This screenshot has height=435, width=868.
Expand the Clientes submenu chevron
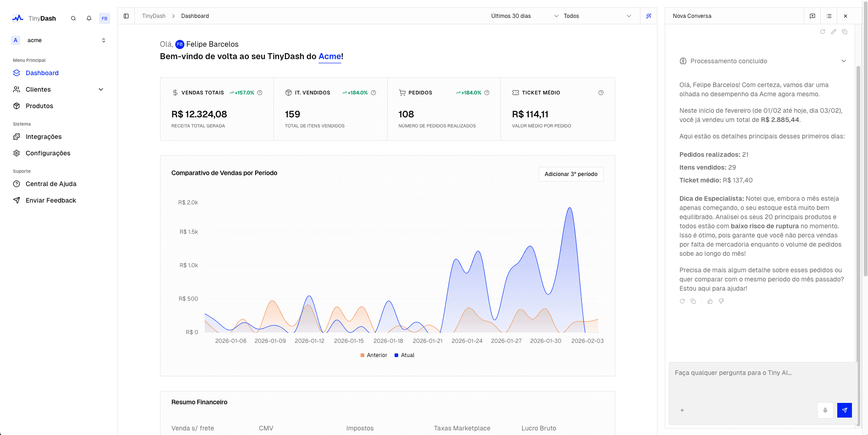pos(101,89)
